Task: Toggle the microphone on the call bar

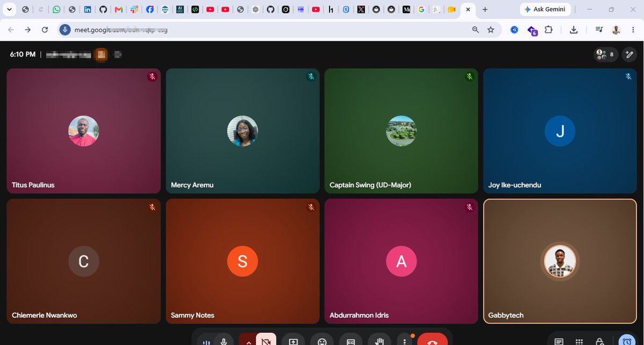Action: coord(224,341)
